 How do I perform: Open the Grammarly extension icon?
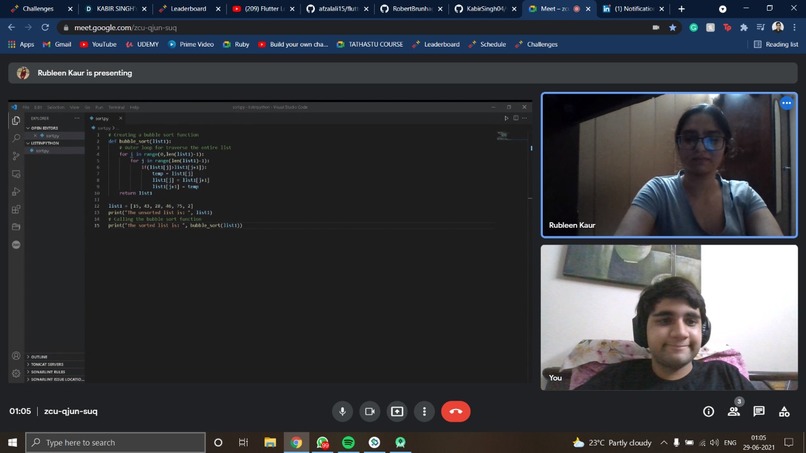coord(693,28)
